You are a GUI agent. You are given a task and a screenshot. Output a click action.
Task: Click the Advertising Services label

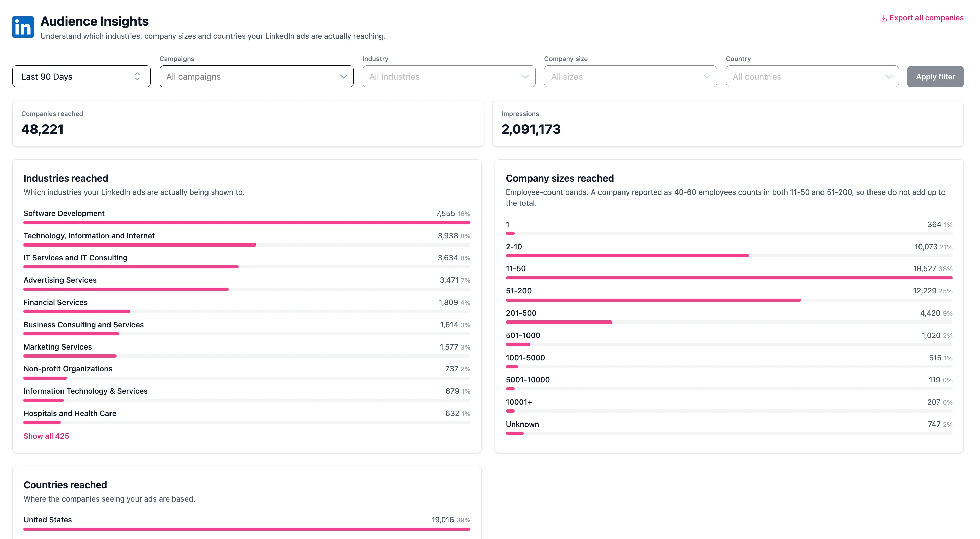tap(60, 280)
